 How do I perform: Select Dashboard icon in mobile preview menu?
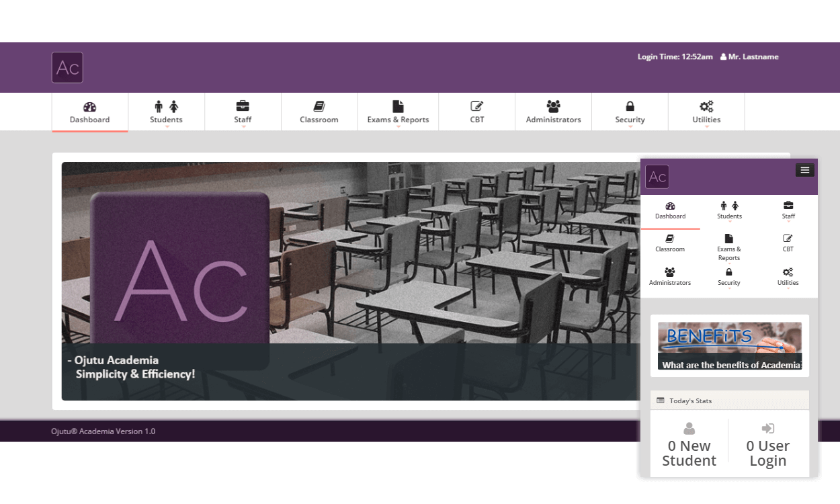[670, 206]
